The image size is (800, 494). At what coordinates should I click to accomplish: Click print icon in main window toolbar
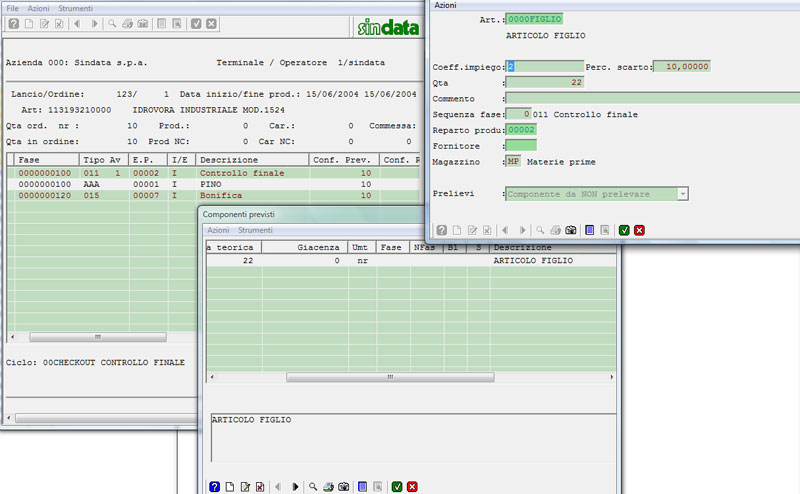(x=128, y=24)
